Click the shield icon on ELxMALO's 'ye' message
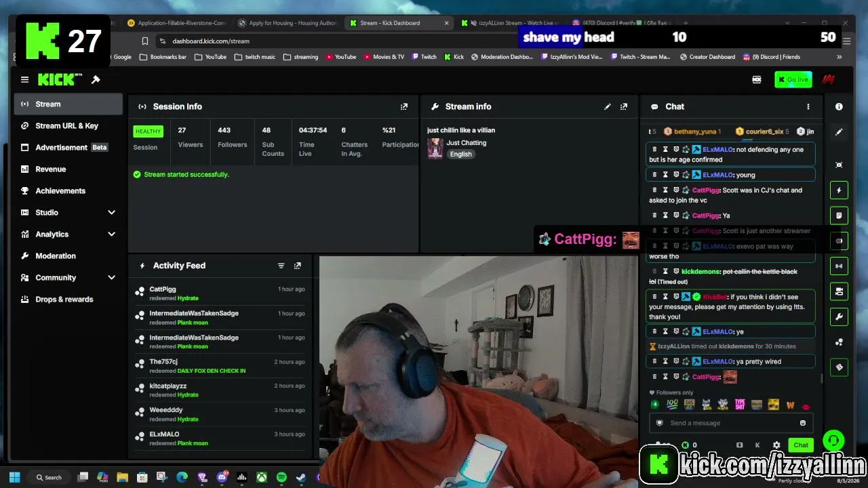 pyautogui.click(x=676, y=331)
